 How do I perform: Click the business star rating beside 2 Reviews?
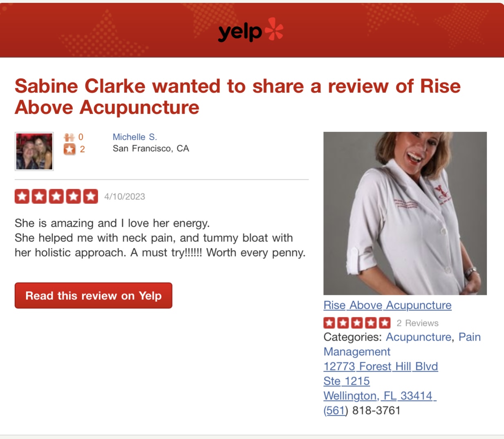point(357,323)
